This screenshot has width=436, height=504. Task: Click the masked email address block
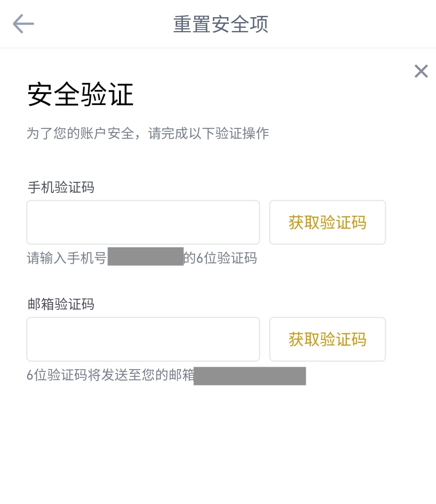(x=250, y=376)
